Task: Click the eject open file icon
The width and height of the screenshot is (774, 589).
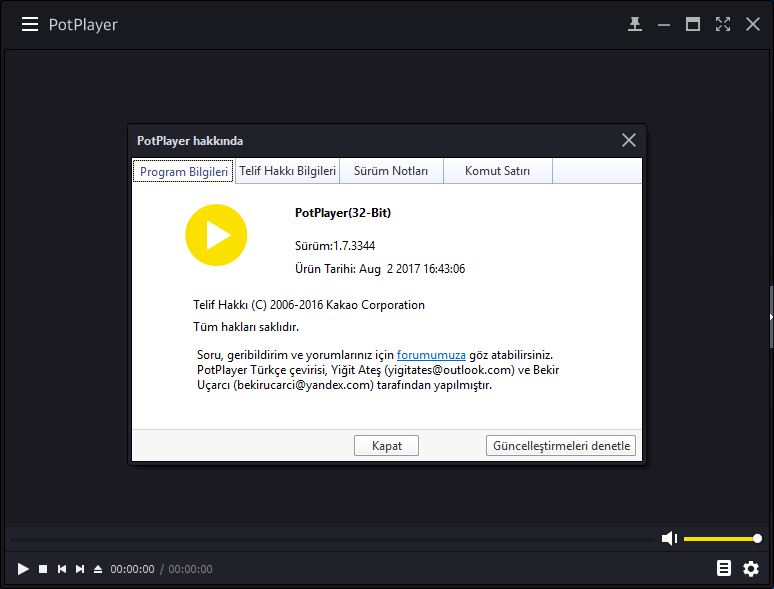Action: [x=98, y=569]
